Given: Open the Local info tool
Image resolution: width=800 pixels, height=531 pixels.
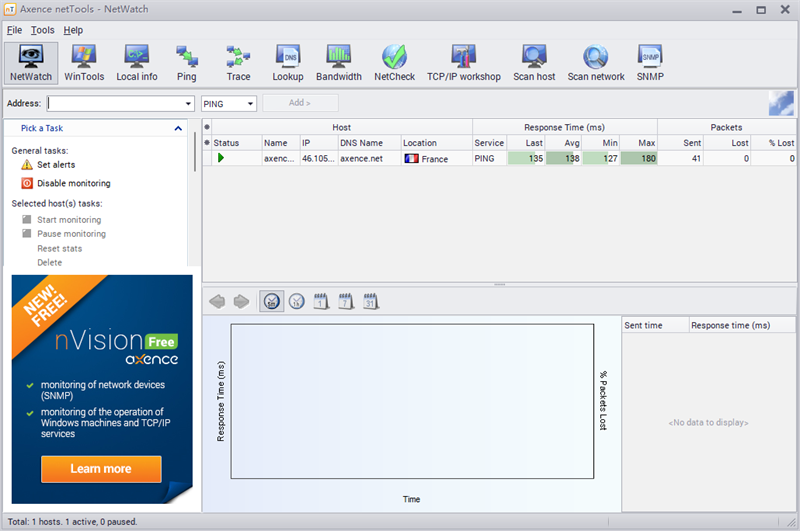Looking at the screenshot, I should pos(137,63).
